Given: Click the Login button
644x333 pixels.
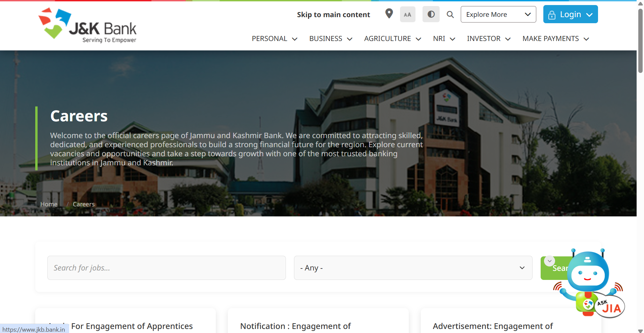Looking at the screenshot, I should 570,14.
